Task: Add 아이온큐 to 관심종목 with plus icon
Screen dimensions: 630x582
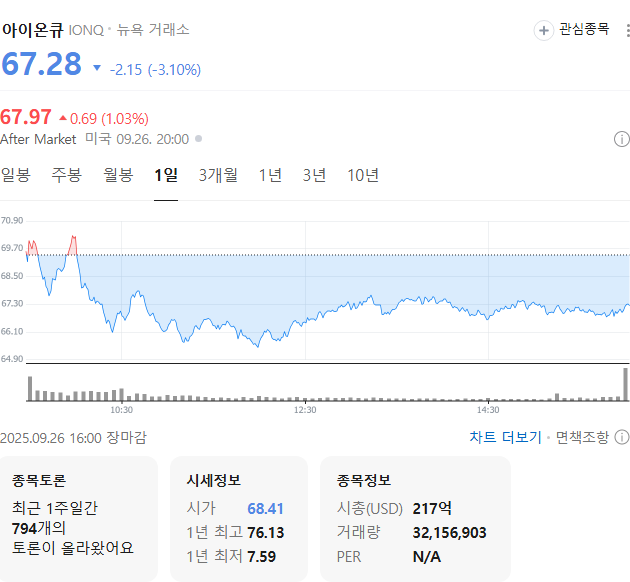Action: click(x=544, y=31)
